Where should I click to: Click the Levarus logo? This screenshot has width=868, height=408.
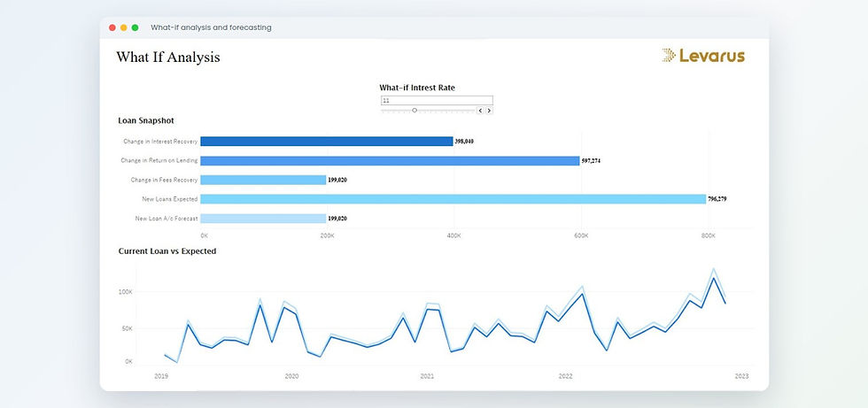tap(703, 55)
